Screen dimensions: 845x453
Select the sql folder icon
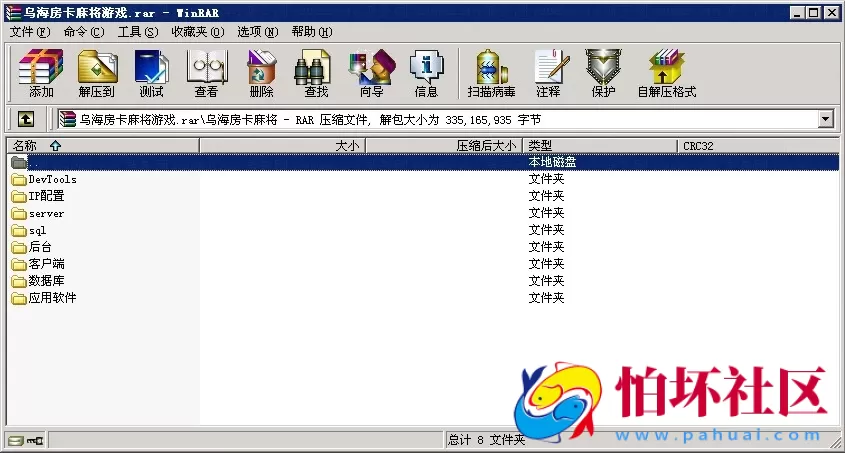[19, 231]
